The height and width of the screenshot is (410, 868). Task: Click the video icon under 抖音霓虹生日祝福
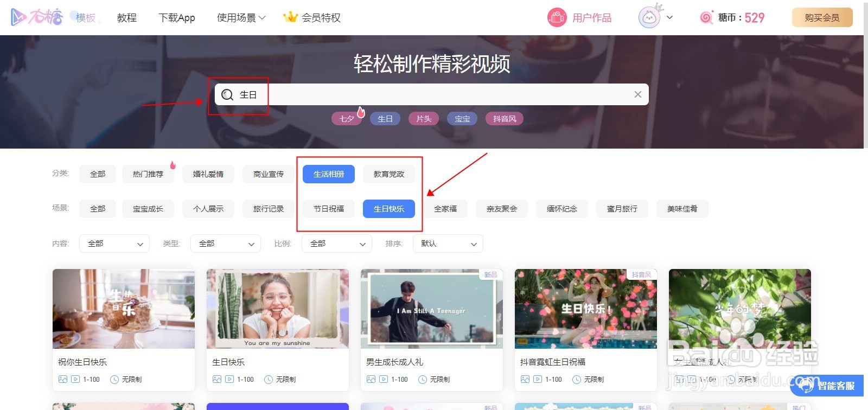point(538,379)
